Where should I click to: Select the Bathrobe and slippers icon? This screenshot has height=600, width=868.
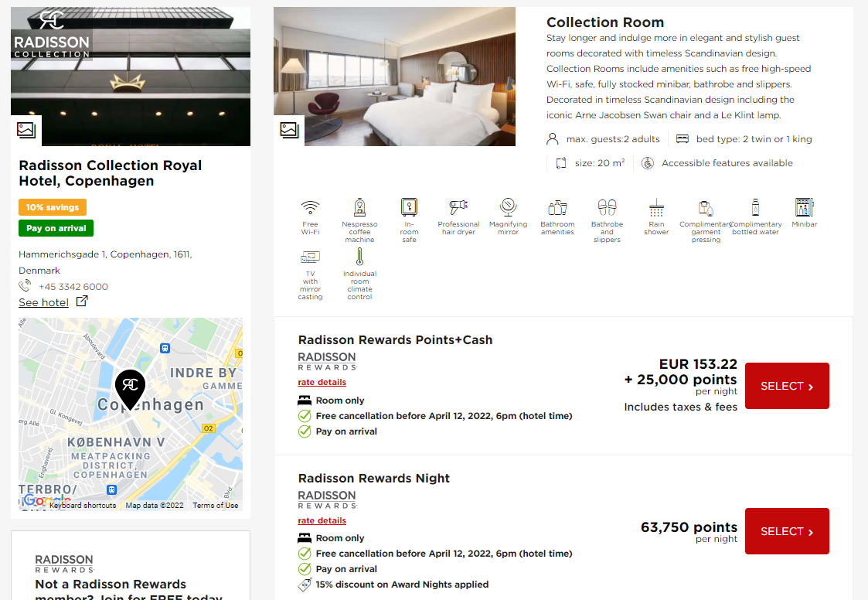(x=607, y=209)
